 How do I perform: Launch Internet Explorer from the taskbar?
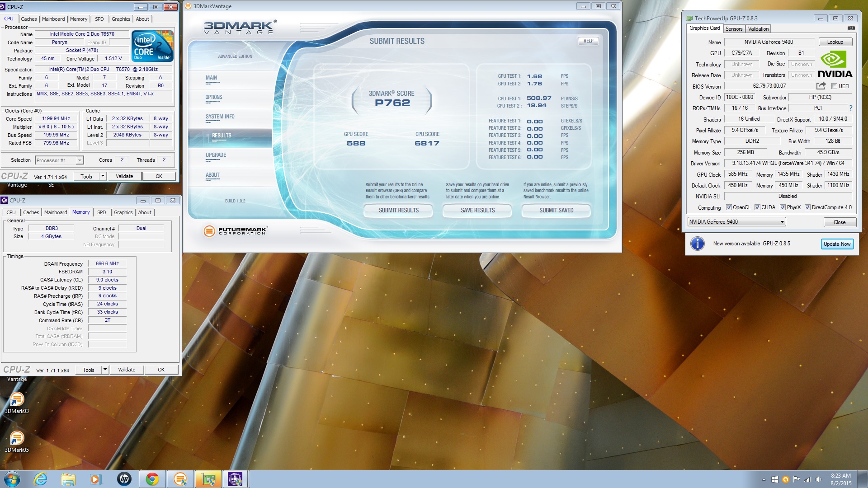[41, 479]
